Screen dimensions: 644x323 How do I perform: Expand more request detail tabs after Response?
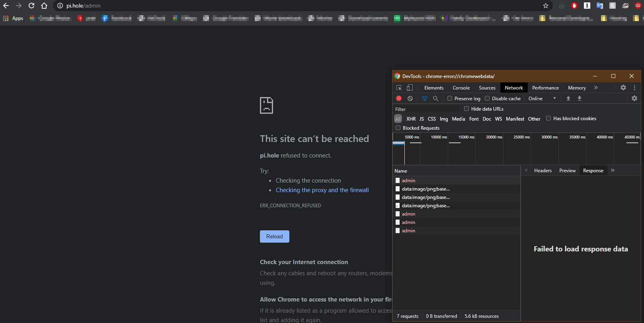point(613,170)
